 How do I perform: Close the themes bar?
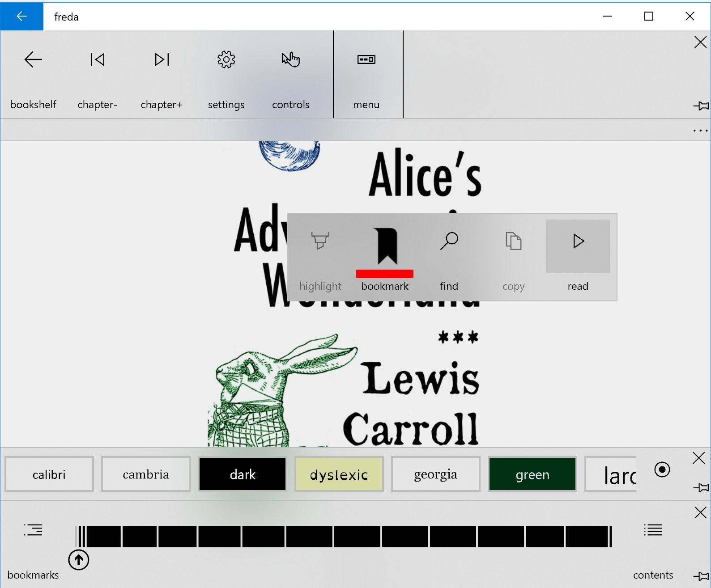click(699, 458)
